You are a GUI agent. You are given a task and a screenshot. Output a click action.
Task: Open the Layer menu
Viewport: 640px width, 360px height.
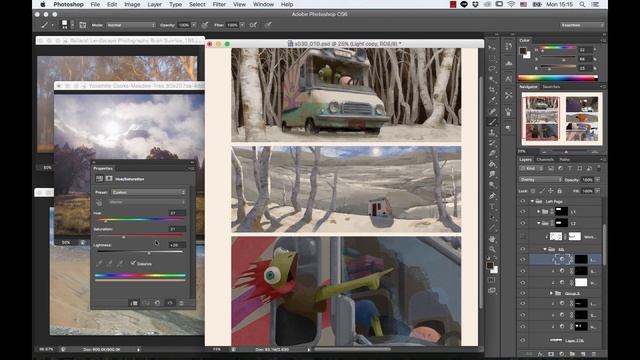click(154, 4)
